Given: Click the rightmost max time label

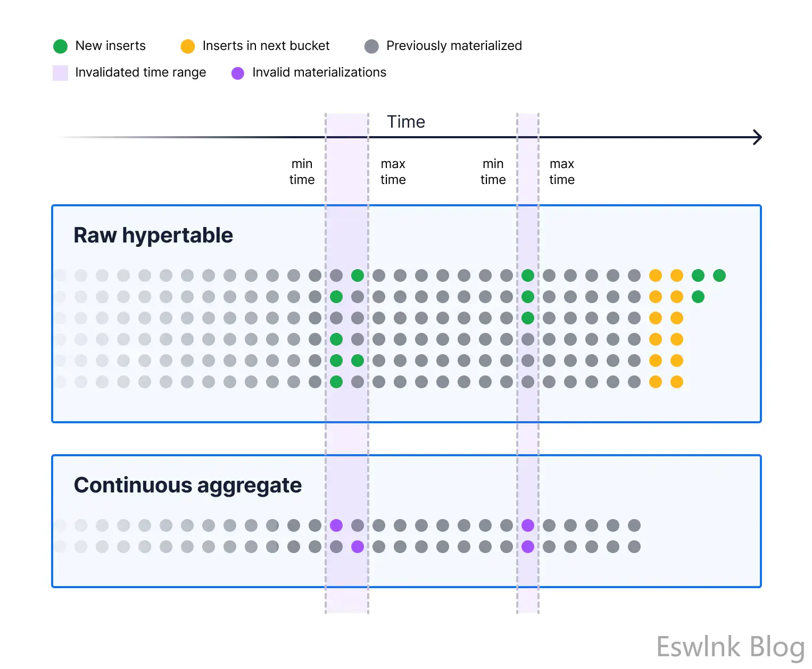Looking at the screenshot, I should click(562, 172).
